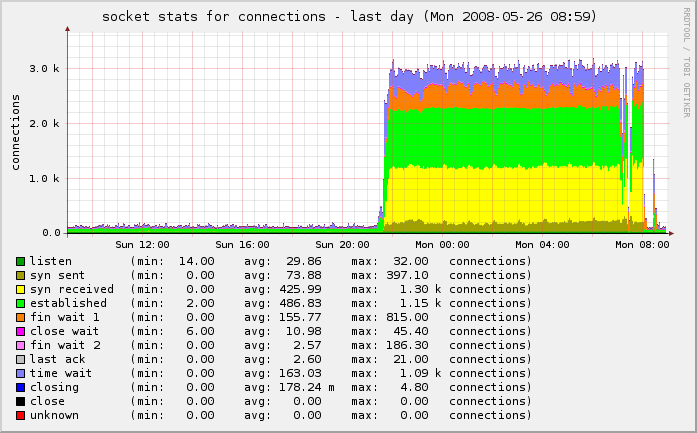
Task: Click the gray last ack legend swatch
Action: click(20, 360)
